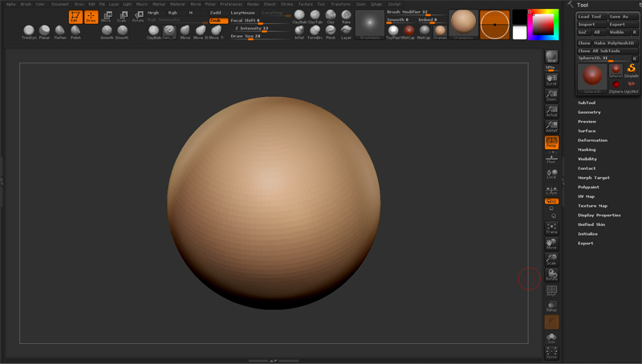Adjust the Draw Size slider

click(x=260, y=36)
